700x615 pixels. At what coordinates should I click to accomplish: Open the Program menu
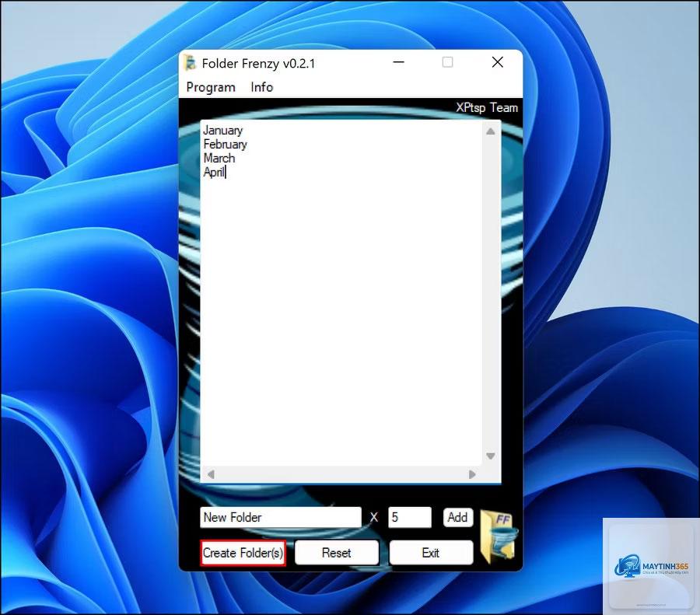click(211, 87)
